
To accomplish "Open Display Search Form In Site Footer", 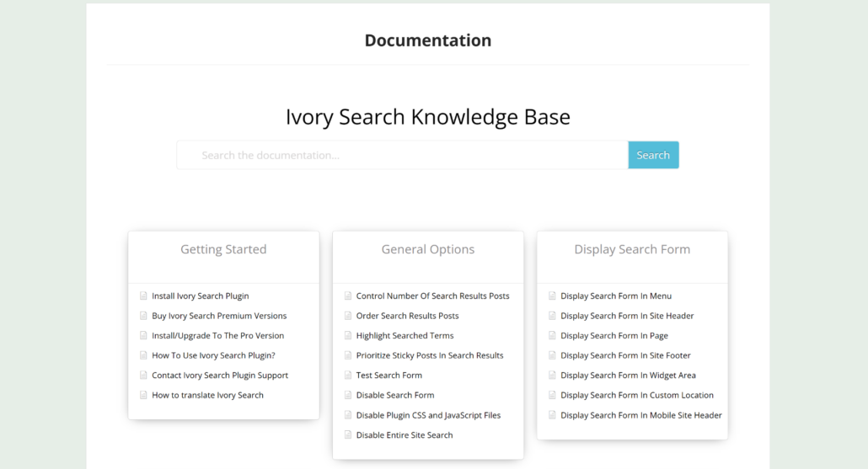I will (x=625, y=355).
